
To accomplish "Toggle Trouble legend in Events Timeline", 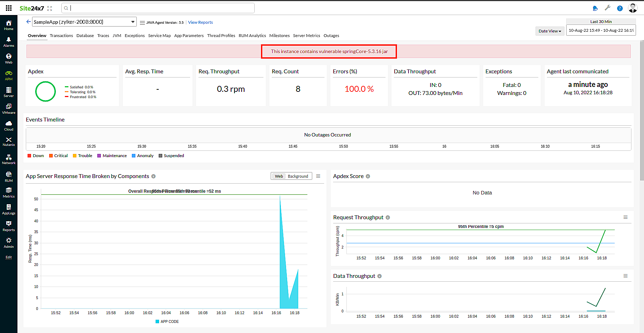I will coord(82,156).
